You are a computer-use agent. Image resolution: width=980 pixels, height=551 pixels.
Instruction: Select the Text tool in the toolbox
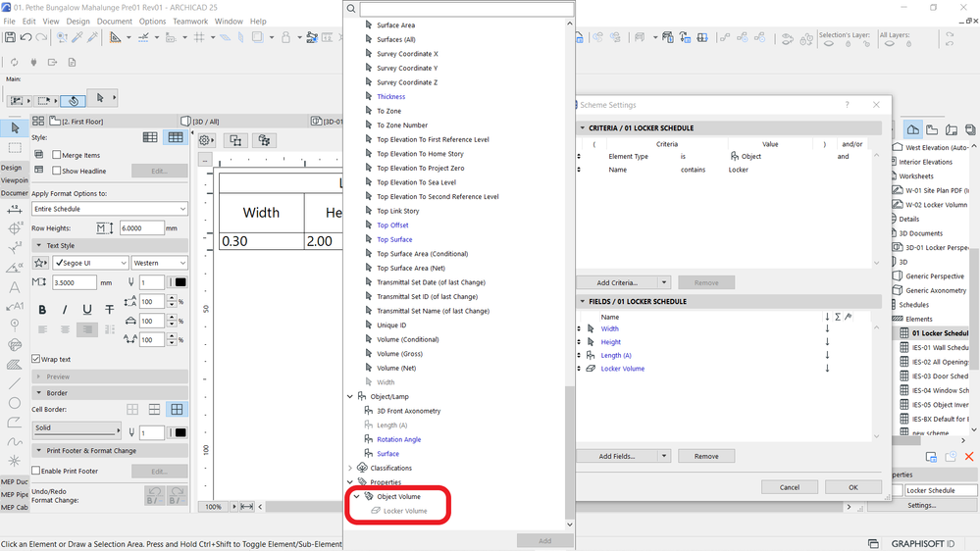pos(15,287)
